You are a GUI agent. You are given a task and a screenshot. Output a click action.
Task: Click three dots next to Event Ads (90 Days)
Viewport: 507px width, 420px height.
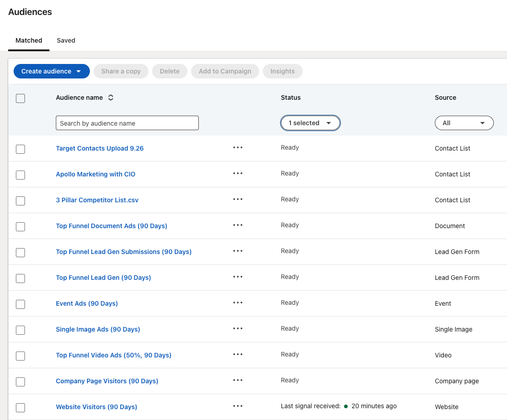238,303
